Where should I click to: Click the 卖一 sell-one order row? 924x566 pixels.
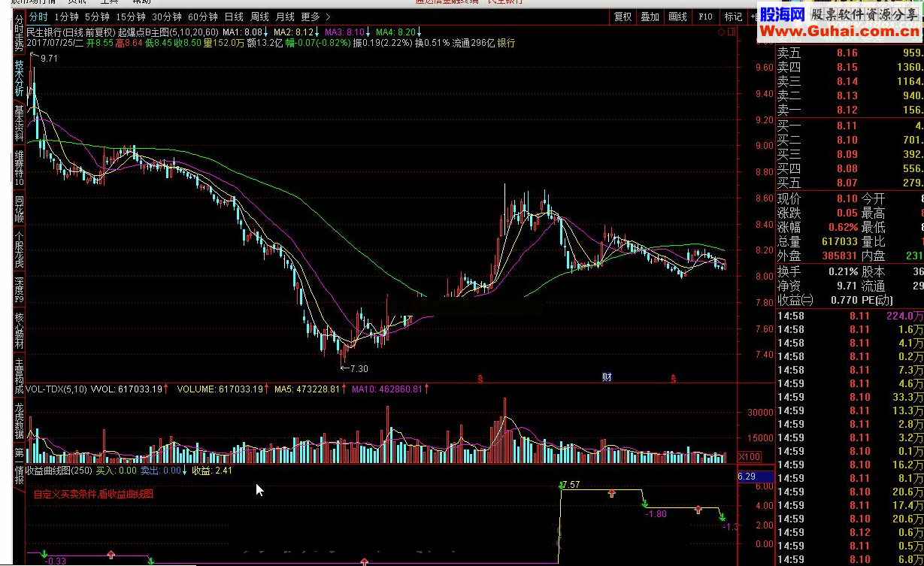coord(850,110)
